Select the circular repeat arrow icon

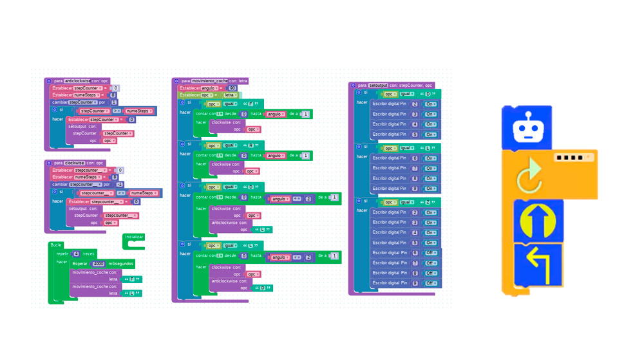tap(529, 174)
